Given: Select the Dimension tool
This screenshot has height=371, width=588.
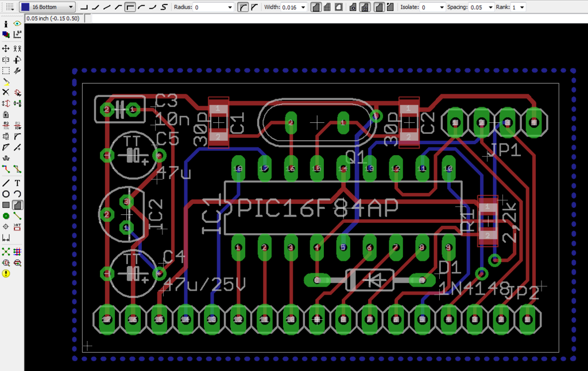Looking at the screenshot, I should click(x=6, y=238).
